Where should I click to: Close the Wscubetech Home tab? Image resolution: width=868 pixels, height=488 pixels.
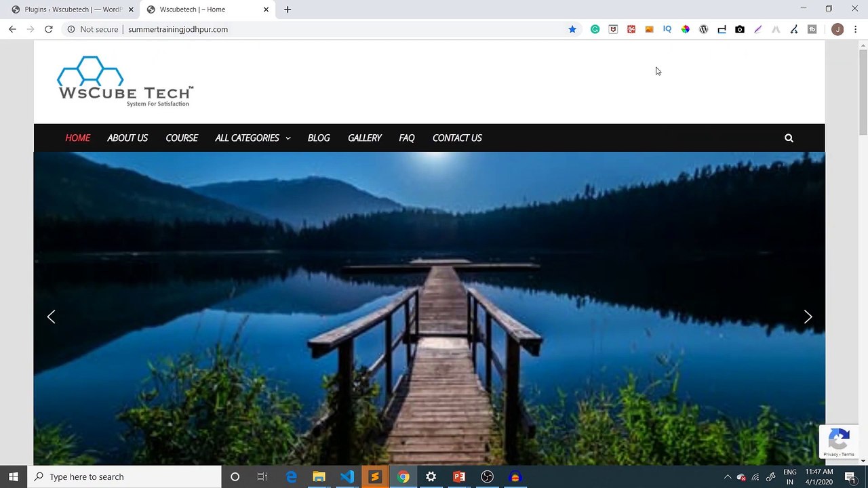(x=266, y=9)
